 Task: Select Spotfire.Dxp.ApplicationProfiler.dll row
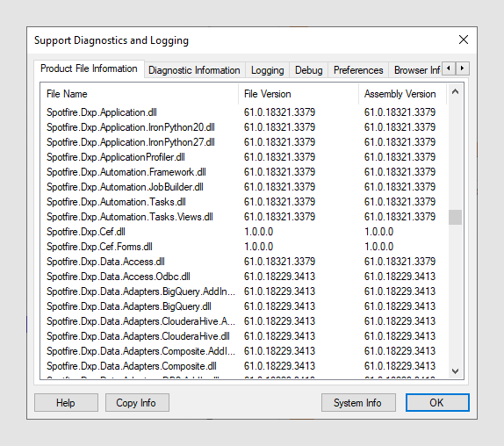click(x=243, y=157)
